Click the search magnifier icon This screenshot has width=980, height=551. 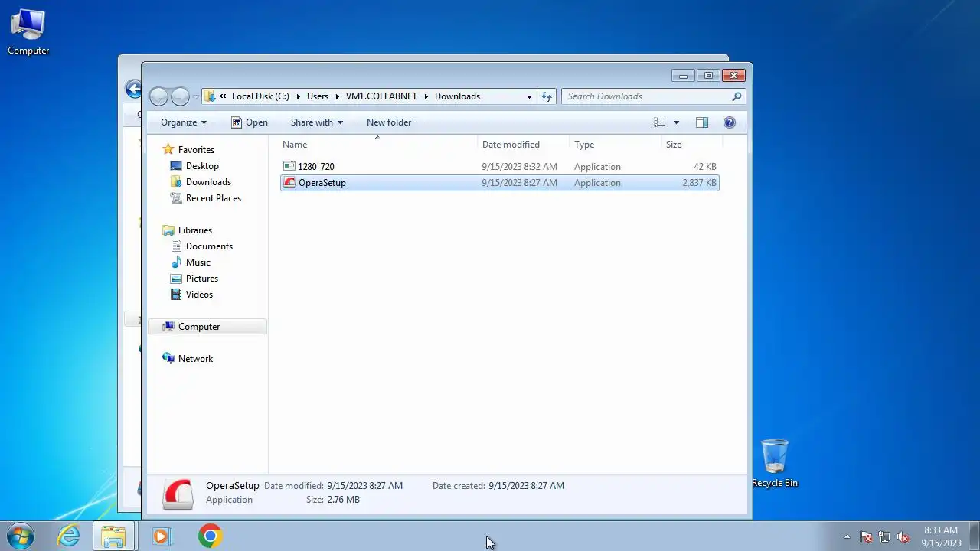click(737, 96)
